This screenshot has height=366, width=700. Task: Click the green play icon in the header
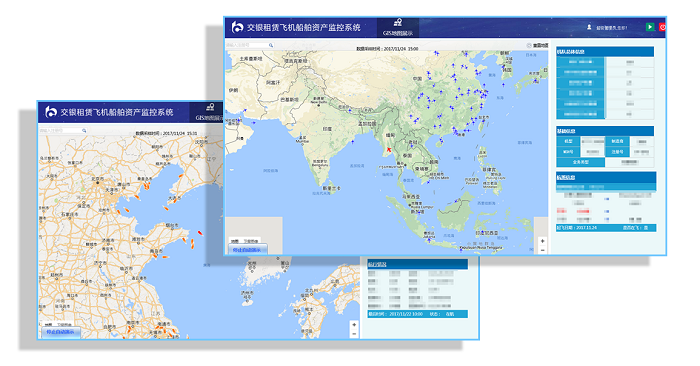(x=650, y=27)
